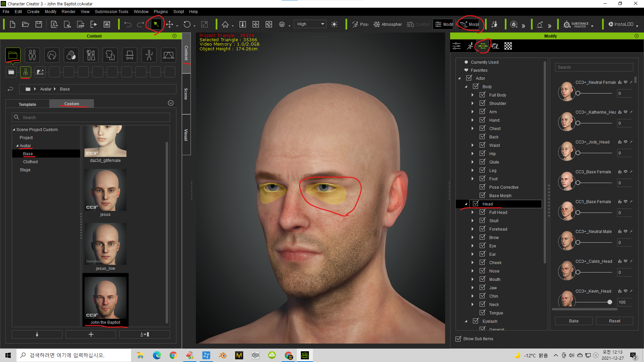The height and width of the screenshot is (362, 644).
Task: Expand the Nose morph category
Action: [x=473, y=271]
